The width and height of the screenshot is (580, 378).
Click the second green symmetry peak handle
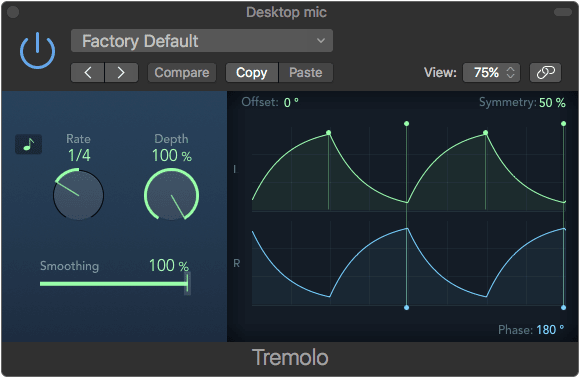click(x=486, y=132)
